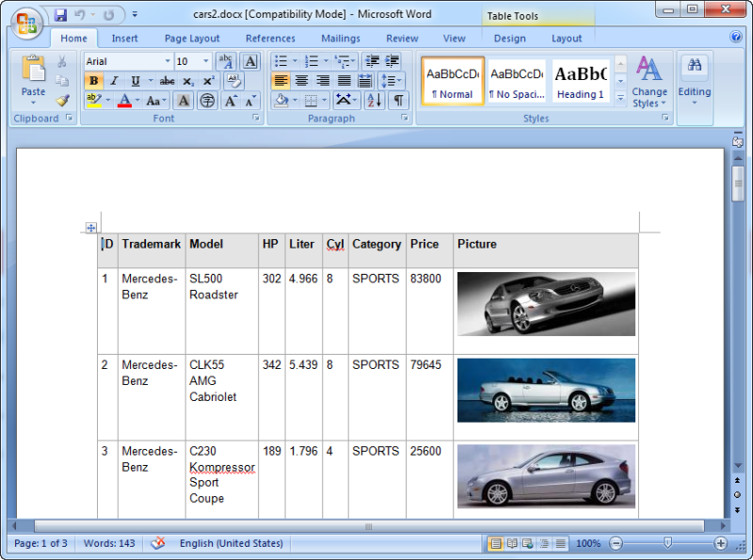Expand the Styles gallery More arrow

[621, 98]
